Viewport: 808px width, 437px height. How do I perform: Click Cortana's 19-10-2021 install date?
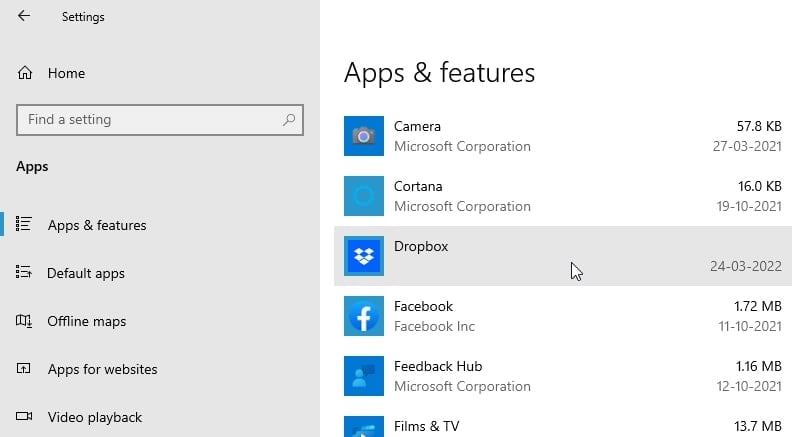click(x=749, y=206)
